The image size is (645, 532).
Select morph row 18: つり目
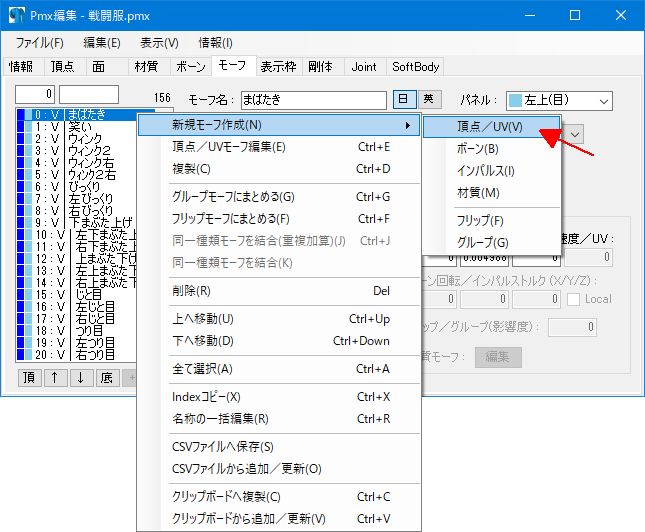pos(77,331)
